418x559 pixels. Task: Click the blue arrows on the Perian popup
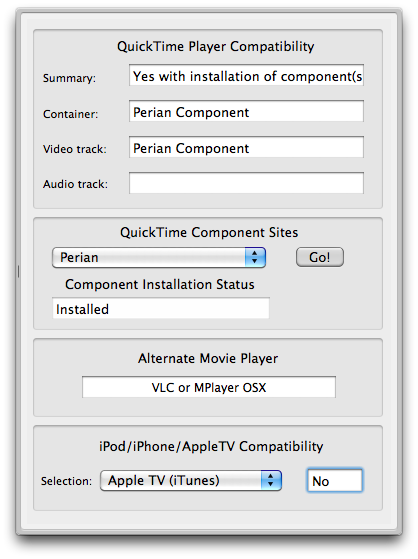point(255,257)
